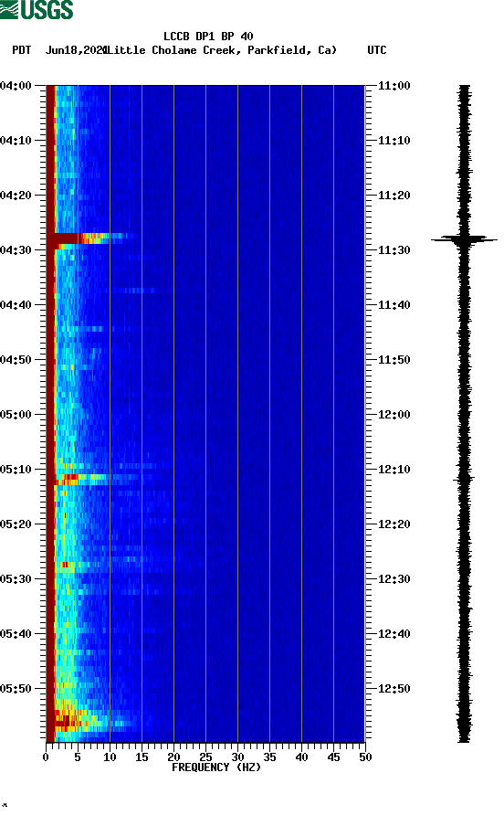This screenshot has width=504, height=815.
Task: Click the 15 Hz frequency axis label
Action: click(142, 757)
